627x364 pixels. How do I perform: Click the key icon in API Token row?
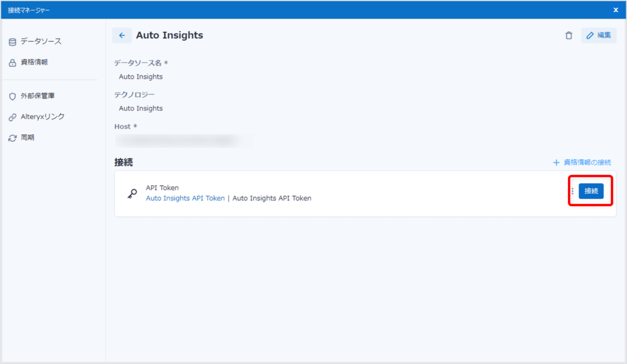click(132, 193)
